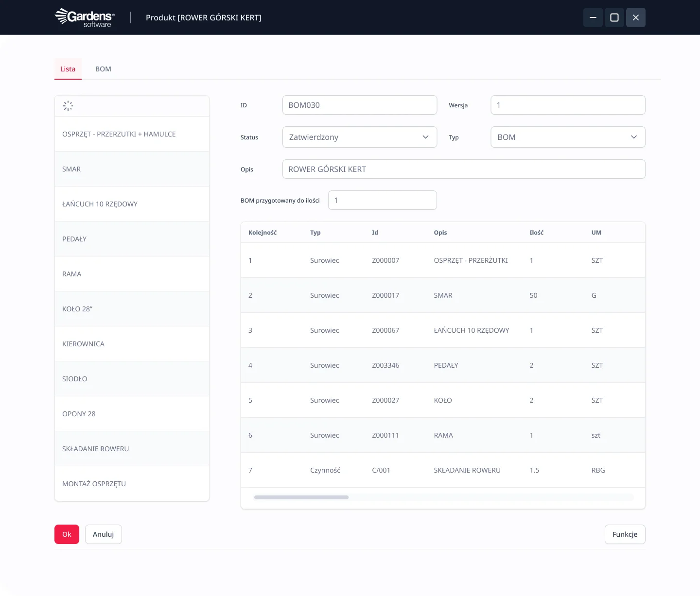Switch to the BOM tab
This screenshot has width=700, height=596.
coord(103,69)
